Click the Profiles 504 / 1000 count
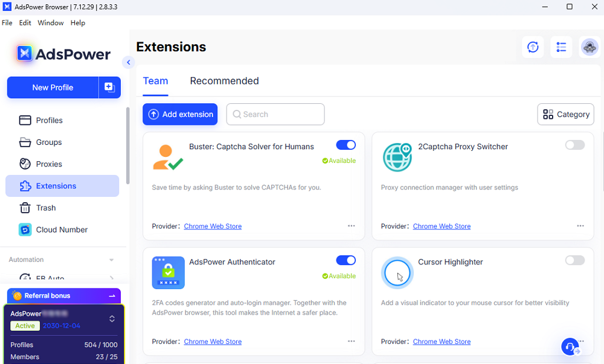 [x=101, y=345]
